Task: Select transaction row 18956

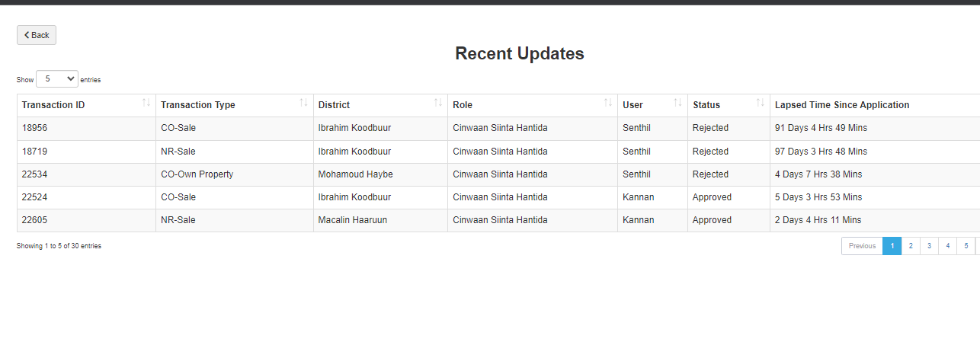Action: pyautogui.click(x=498, y=128)
